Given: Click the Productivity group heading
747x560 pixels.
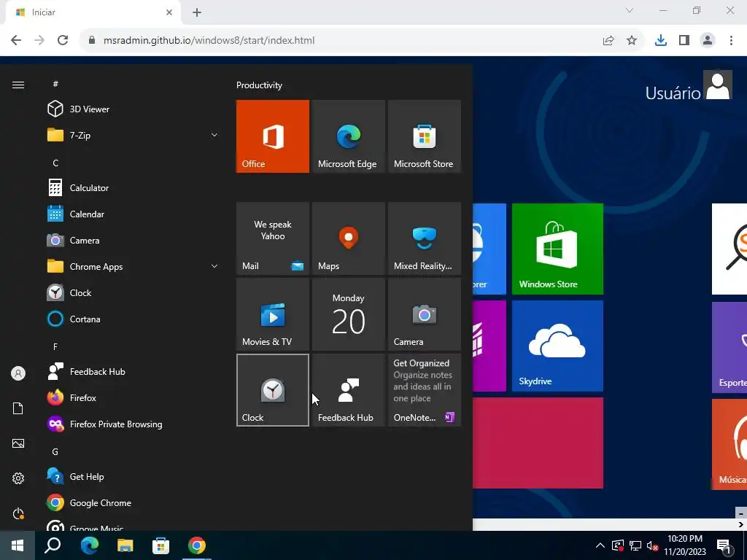Looking at the screenshot, I should click(259, 85).
